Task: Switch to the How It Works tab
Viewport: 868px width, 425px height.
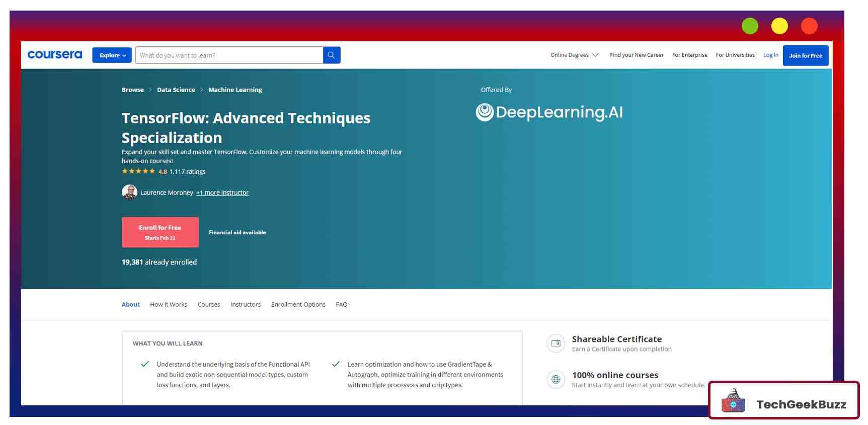Action: coord(169,305)
